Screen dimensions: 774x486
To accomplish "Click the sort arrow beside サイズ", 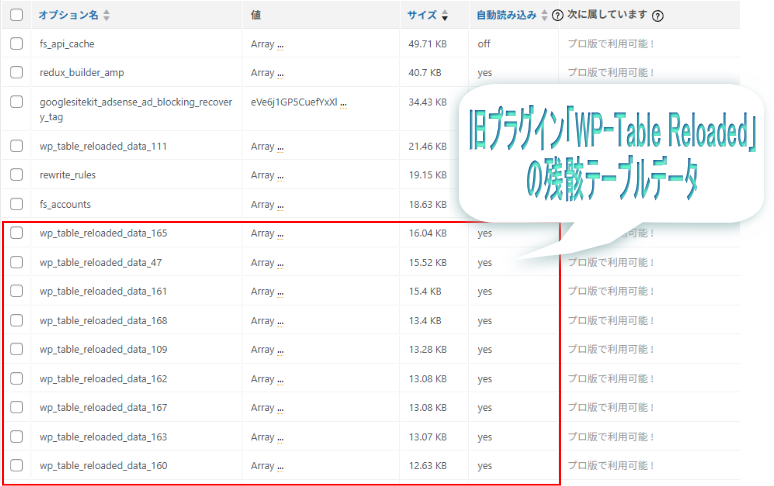I will click(445, 16).
